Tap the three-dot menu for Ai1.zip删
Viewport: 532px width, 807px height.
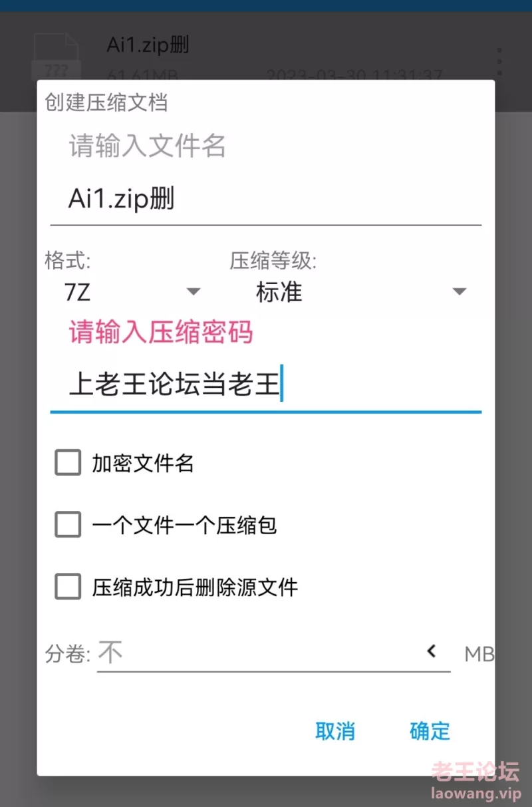pos(499,61)
